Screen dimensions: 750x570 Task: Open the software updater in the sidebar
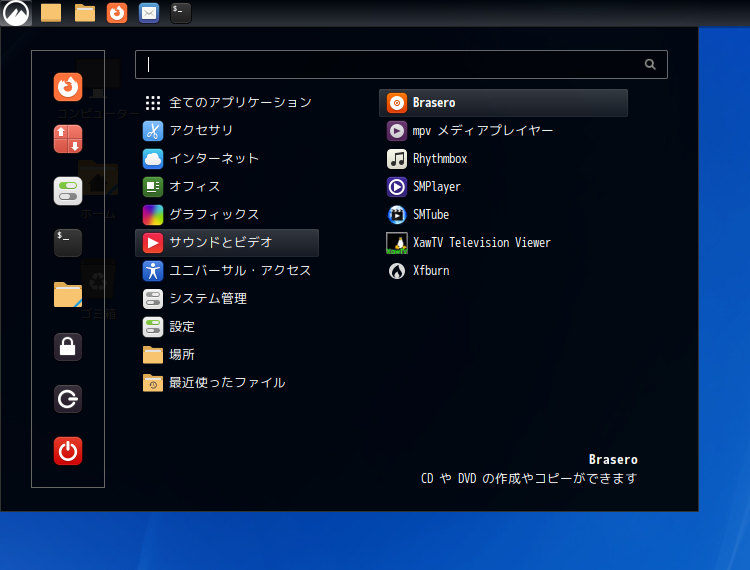pos(68,139)
